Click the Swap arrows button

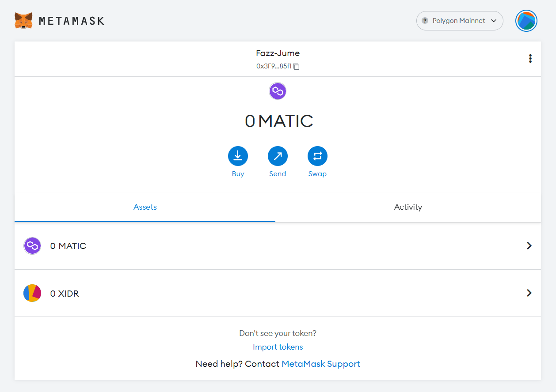pos(317,156)
